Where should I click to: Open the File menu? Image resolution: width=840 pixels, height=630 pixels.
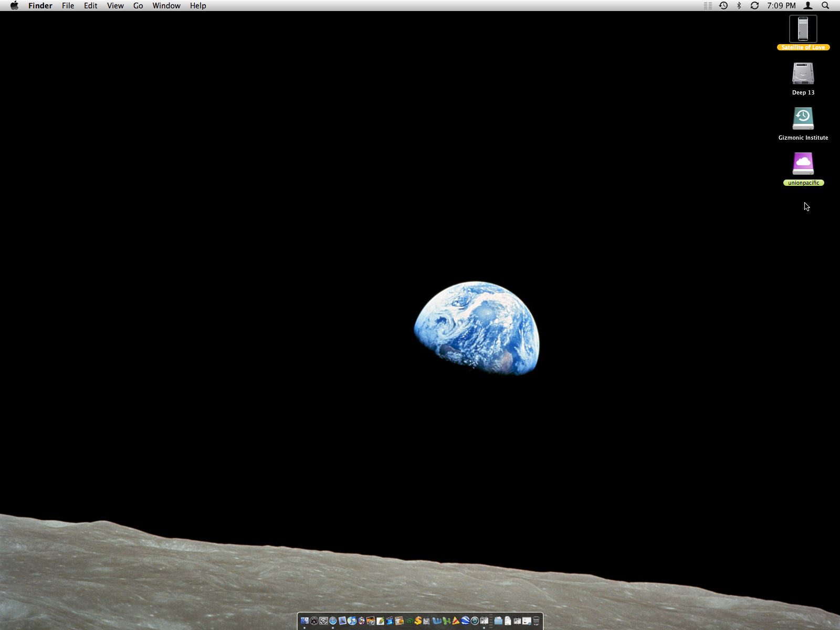click(68, 5)
